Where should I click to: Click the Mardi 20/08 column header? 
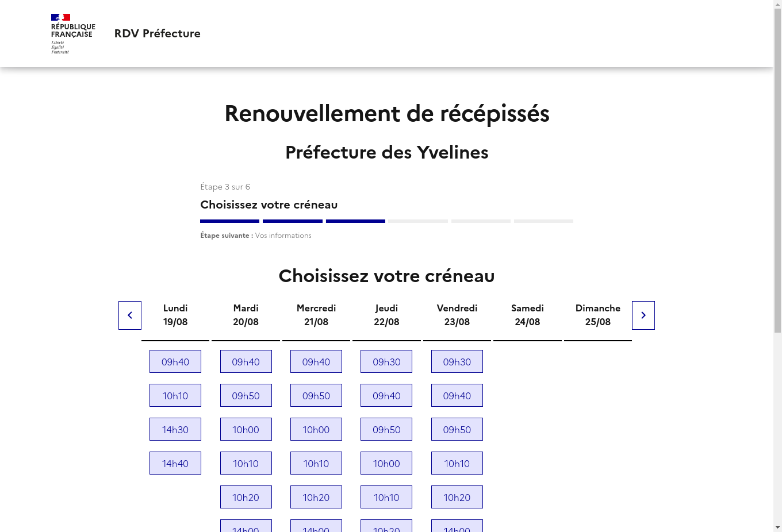[246, 315]
